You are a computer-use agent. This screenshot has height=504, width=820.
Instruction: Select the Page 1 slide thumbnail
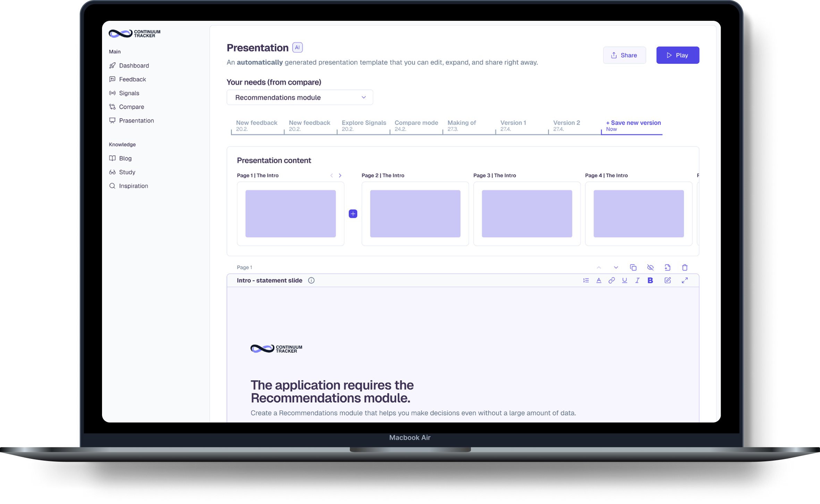[x=290, y=214]
